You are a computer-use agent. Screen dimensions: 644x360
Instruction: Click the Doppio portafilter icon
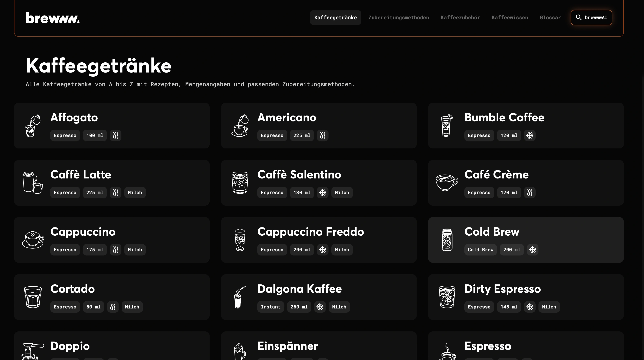(33, 351)
